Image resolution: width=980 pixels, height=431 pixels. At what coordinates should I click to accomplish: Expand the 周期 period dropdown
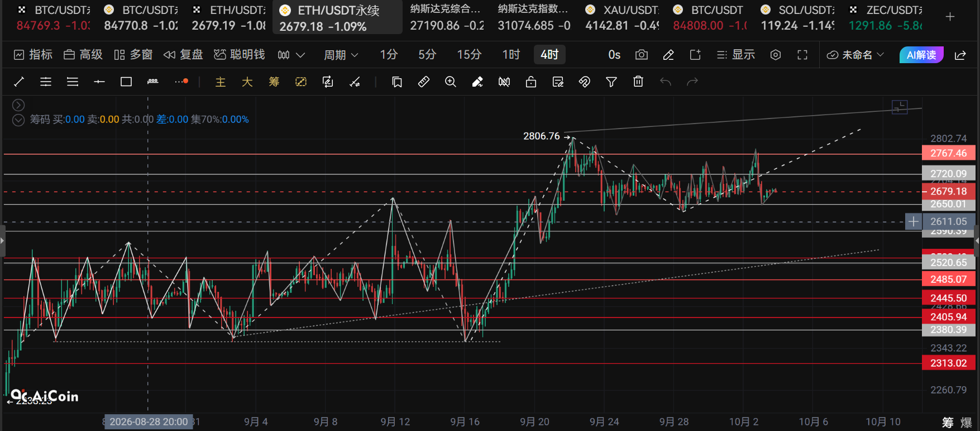tap(341, 55)
